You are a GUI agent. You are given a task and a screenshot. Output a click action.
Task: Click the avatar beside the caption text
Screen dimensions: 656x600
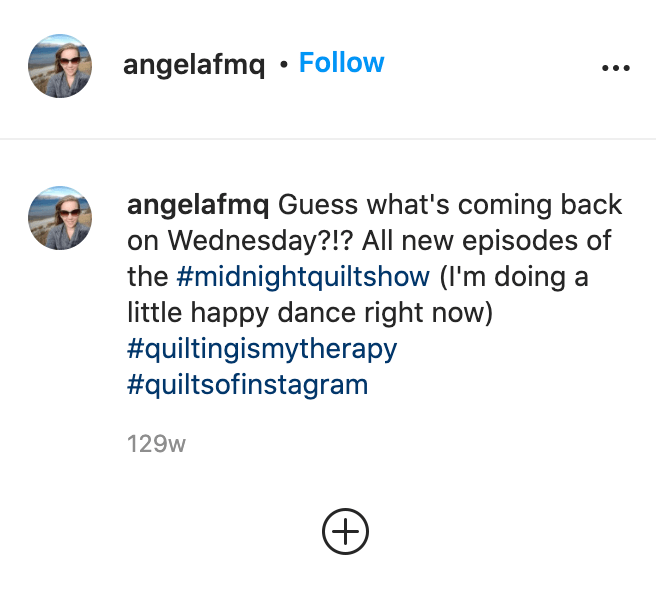pos(60,217)
